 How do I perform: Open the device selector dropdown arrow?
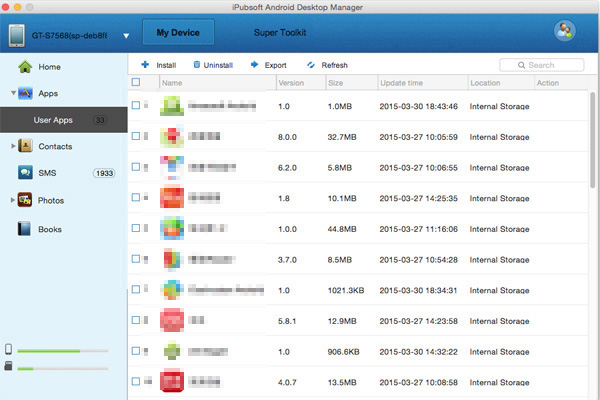[126, 36]
